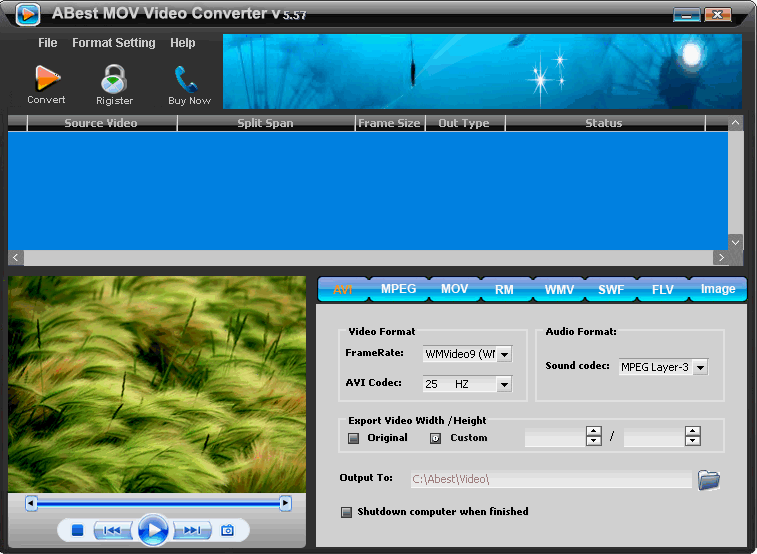
Task: Skip forward with next button
Action: point(192,530)
